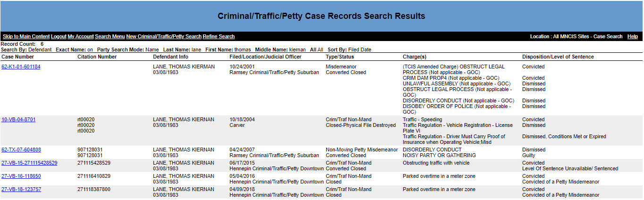Open the Help link
Screen dimensions: 644x200
pos(633,36)
